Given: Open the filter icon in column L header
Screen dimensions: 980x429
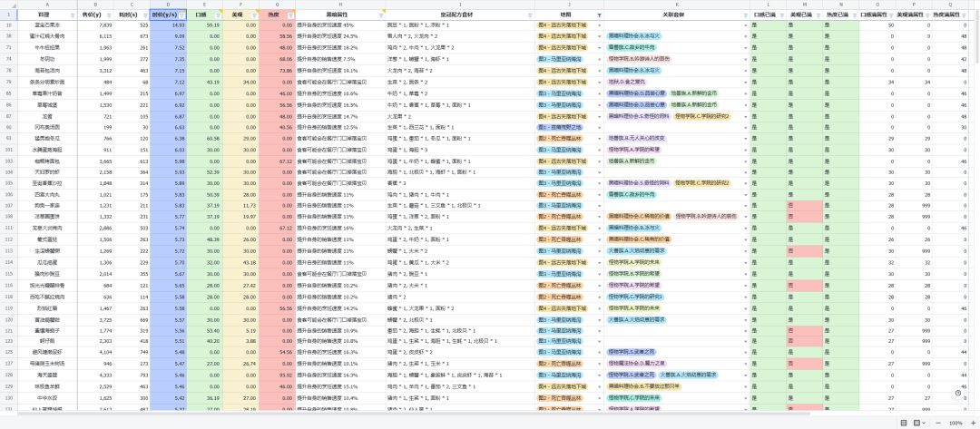Looking at the screenshot, I should [781, 15].
